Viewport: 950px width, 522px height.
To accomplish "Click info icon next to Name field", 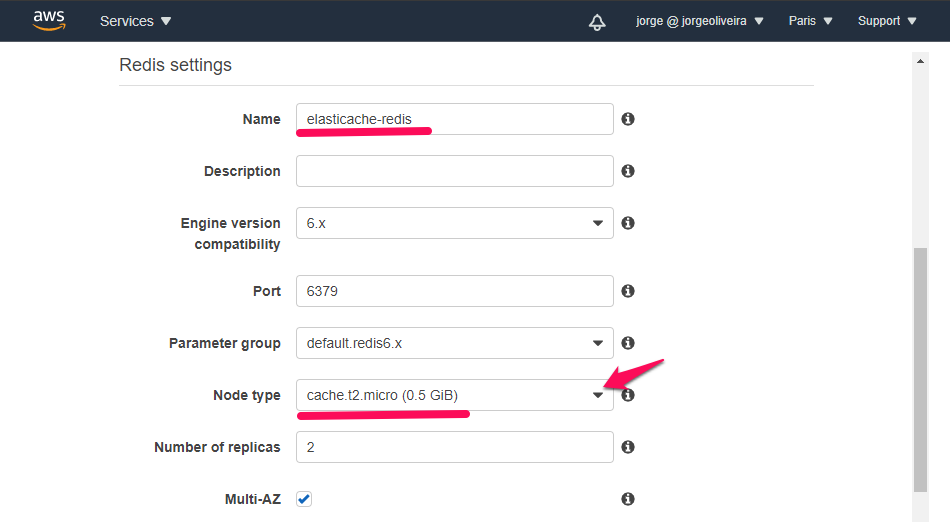I will pyautogui.click(x=628, y=119).
